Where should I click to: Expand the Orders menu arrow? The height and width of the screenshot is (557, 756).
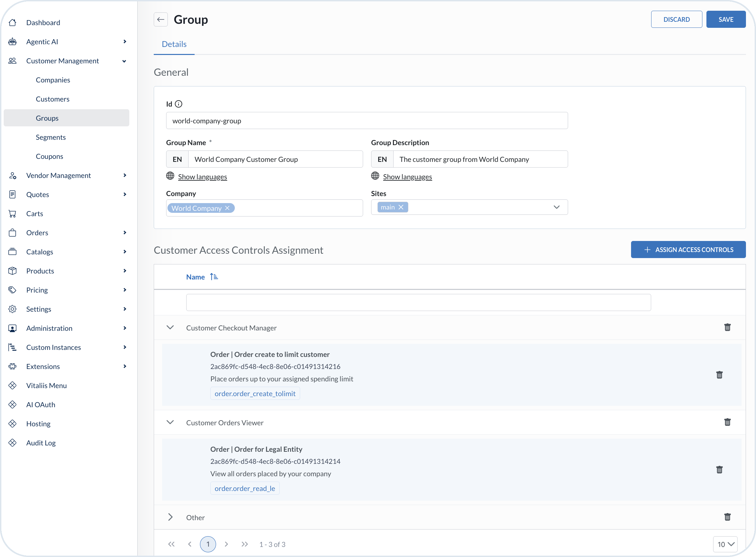coord(125,233)
